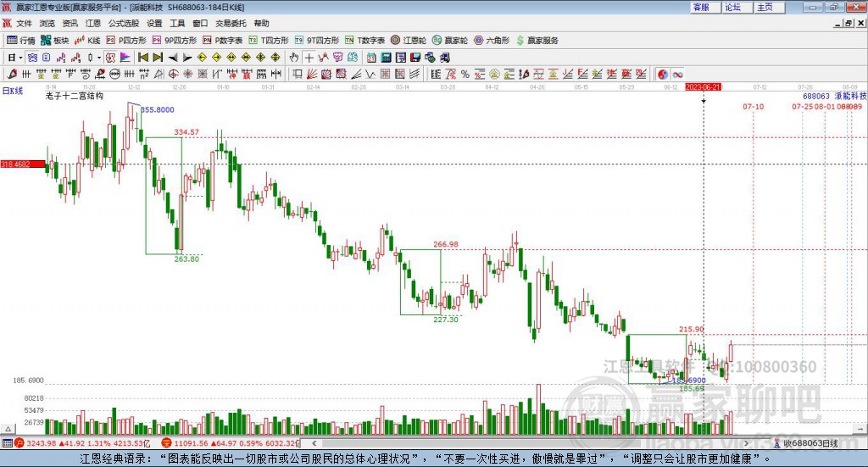Expand the candlestick style dropdown arrow
Screen dimensions: 868x467
point(99,58)
